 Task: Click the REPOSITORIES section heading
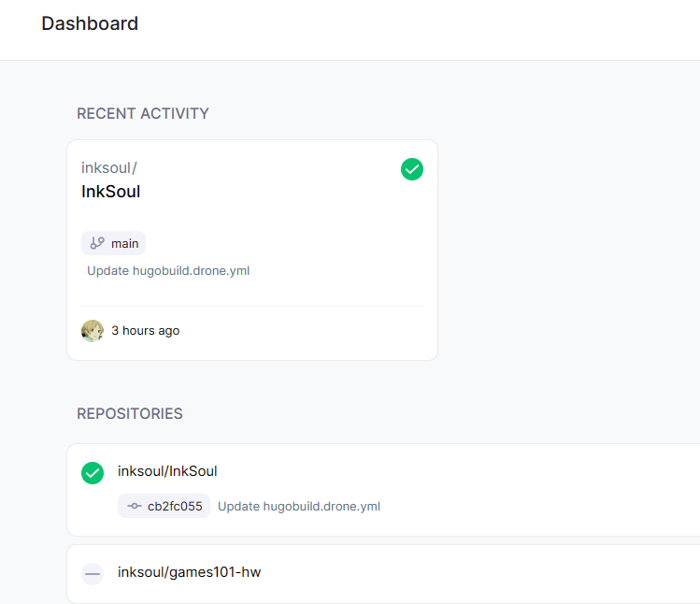(x=130, y=413)
